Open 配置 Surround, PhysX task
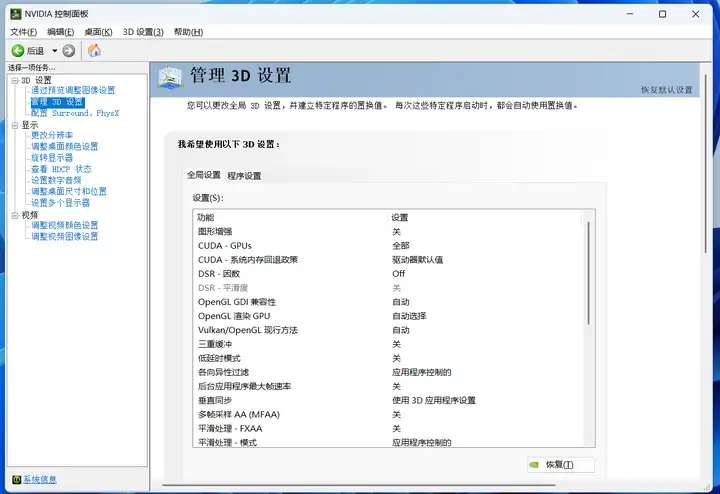The height and width of the screenshot is (494, 720). coord(75,113)
